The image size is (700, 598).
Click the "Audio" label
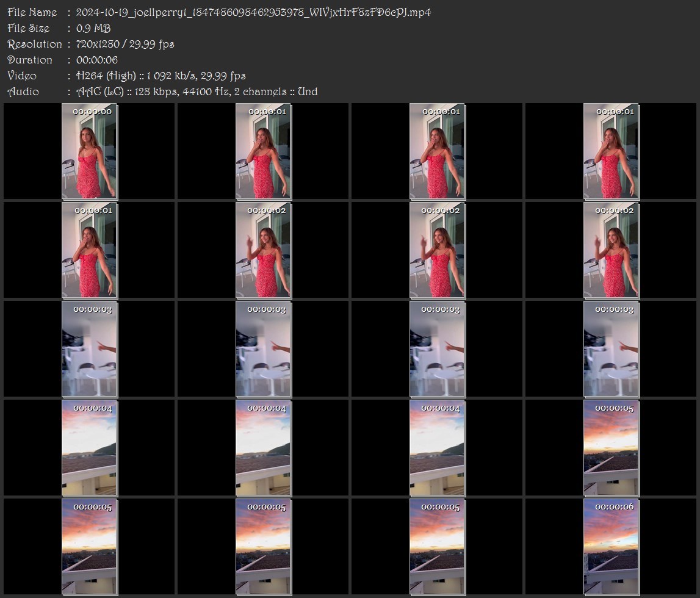[x=23, y=92]
